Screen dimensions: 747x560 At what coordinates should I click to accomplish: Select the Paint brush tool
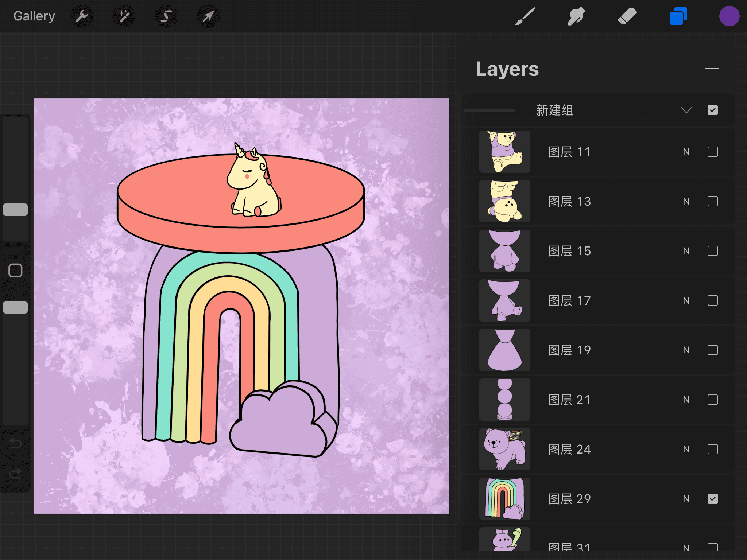click(525, 16)
